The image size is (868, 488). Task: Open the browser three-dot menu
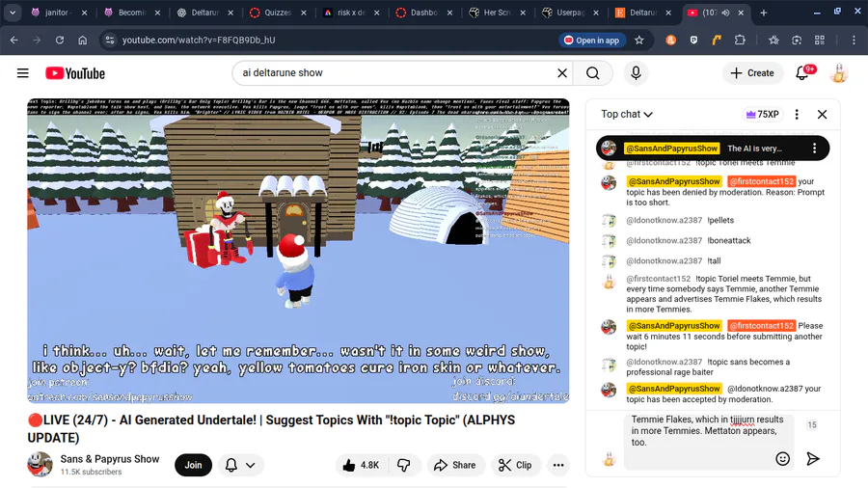point(854,40)
